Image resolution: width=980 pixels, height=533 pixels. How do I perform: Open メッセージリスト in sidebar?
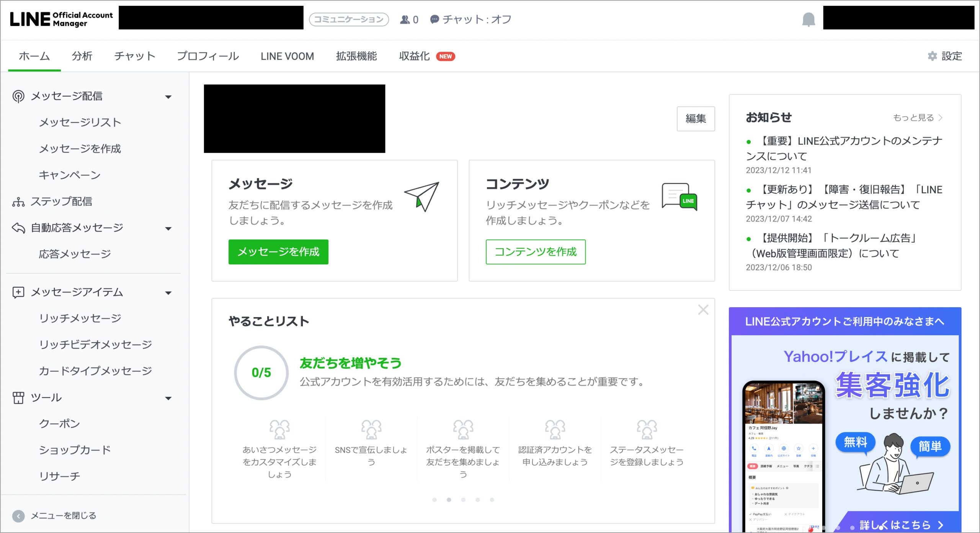[80, 122]
